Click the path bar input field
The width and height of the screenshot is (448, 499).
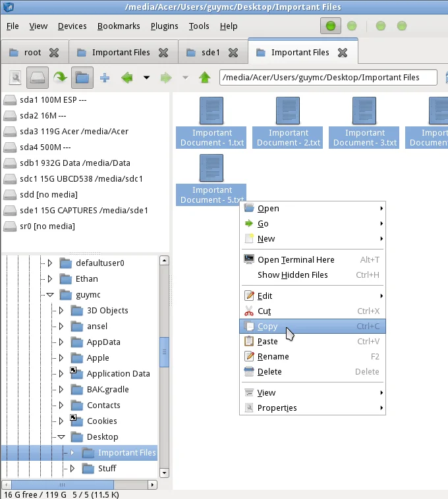pos(327,78)
